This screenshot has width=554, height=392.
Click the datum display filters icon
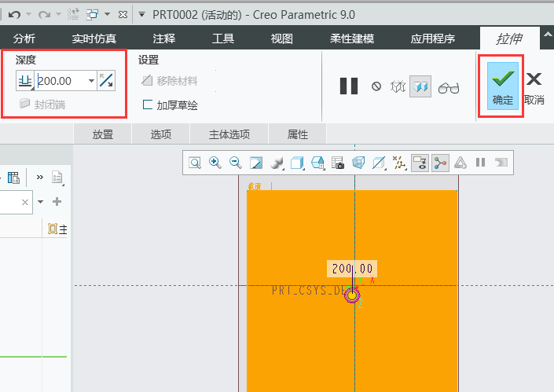pos(399,163)
